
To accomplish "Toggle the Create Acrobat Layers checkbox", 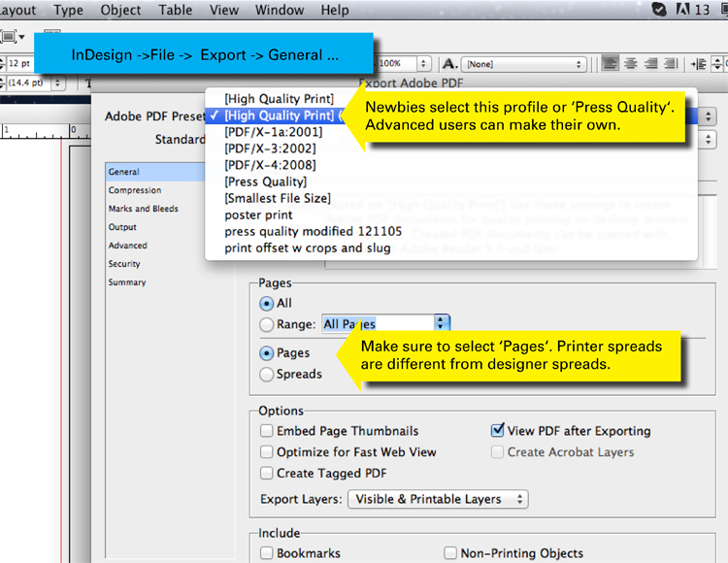I will click(x=497, y=451).
